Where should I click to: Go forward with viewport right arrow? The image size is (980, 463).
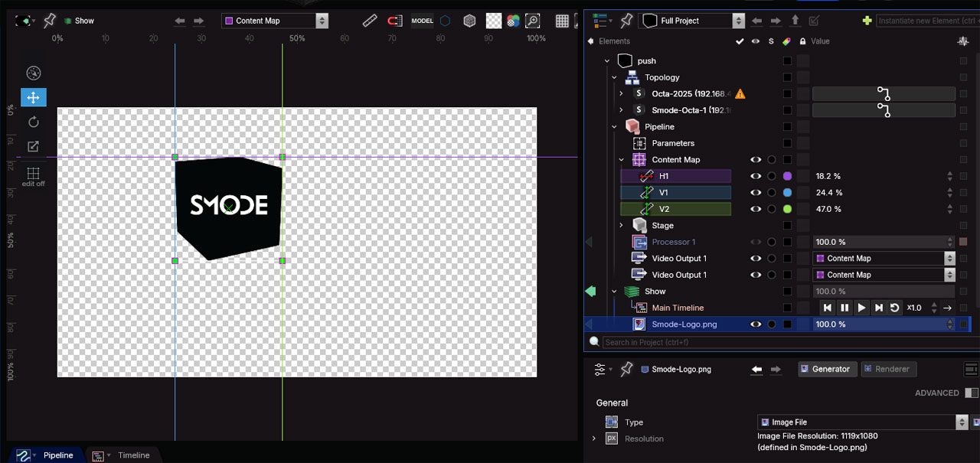coord(198,21)
